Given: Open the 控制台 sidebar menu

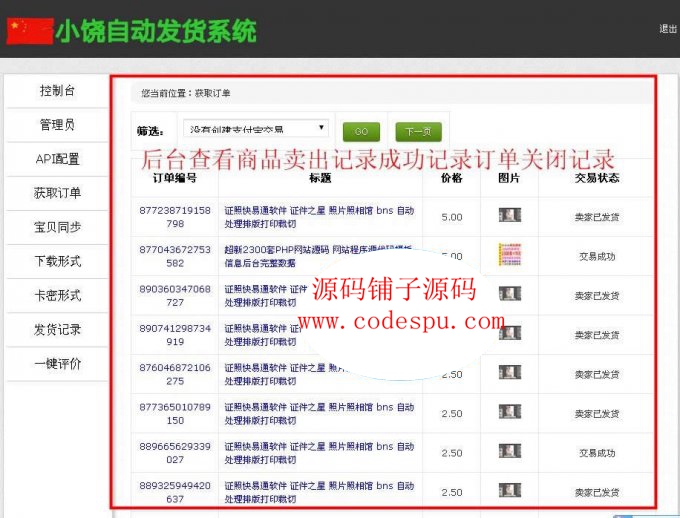Looking at the screenshot, I should coord(57,91).
